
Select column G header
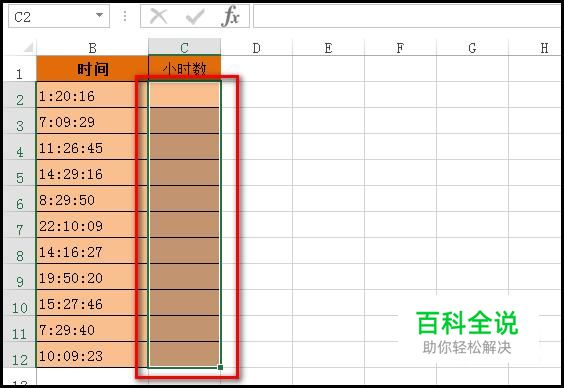pos(472,48)
